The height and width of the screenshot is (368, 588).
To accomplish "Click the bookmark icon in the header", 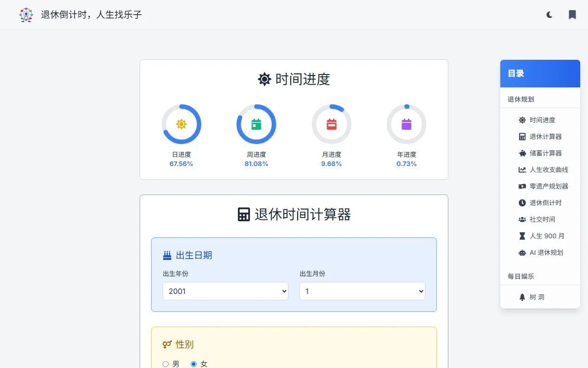I will [x=572, y=14].
